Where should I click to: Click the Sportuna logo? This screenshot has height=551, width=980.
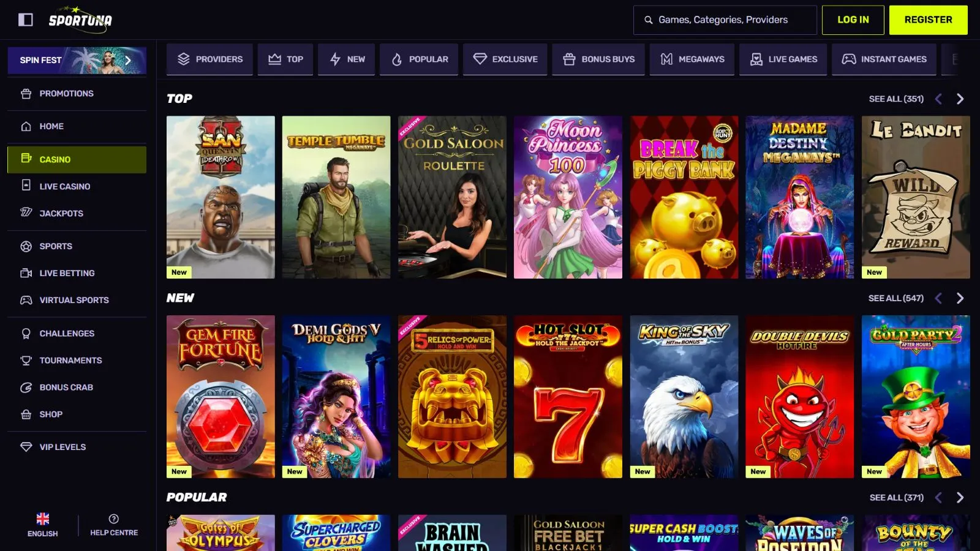click(x=80, y=20)
